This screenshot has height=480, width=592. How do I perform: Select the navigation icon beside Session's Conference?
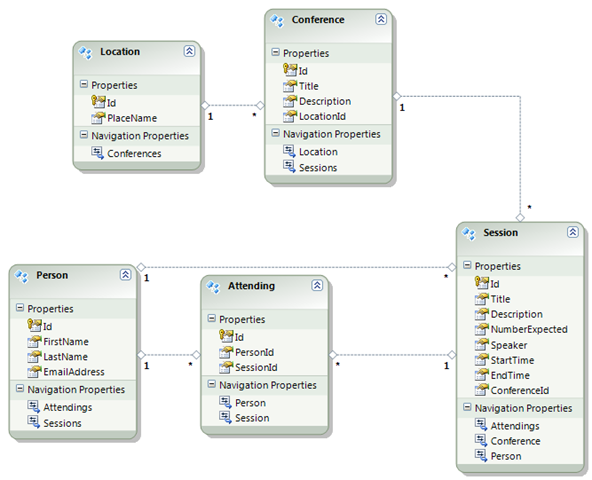[481, 441]
